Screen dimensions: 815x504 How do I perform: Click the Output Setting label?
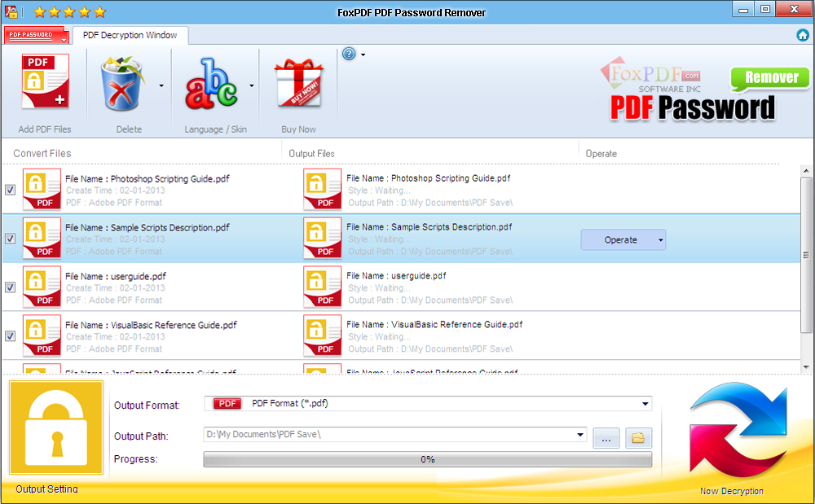46,489
